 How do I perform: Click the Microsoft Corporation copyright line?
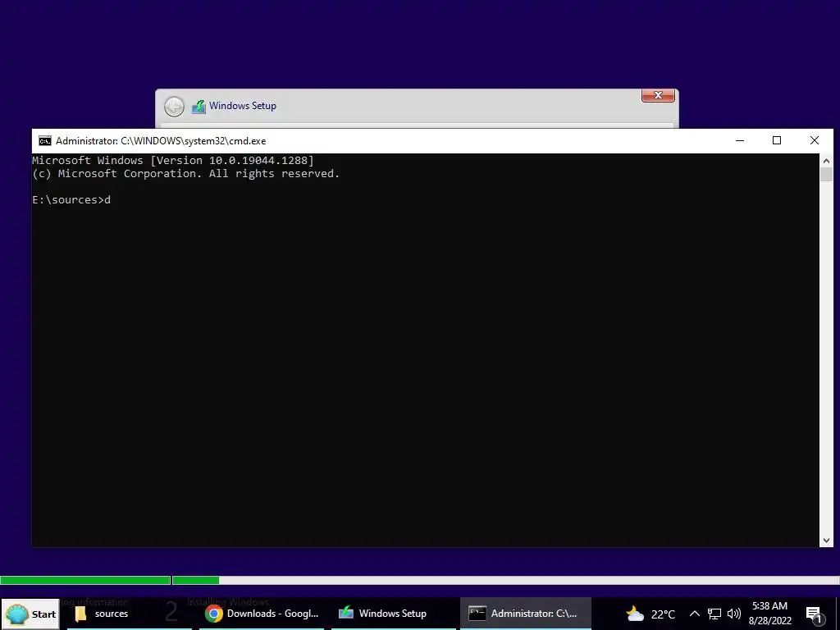(x=186, y=174)
